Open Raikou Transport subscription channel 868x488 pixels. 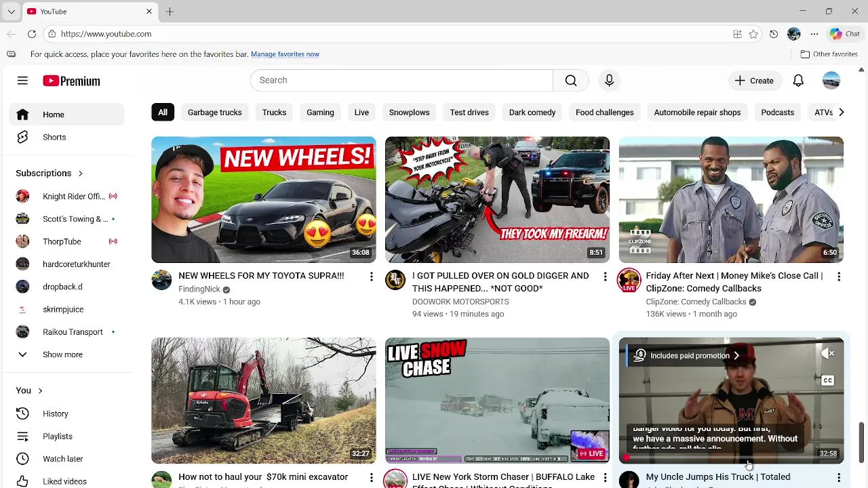click(x=66, y=332)
